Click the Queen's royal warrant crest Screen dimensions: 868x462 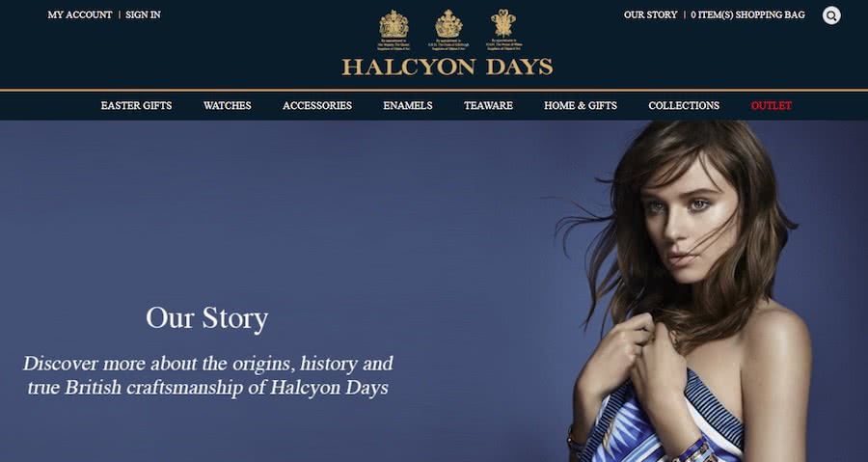coord(393,30)
